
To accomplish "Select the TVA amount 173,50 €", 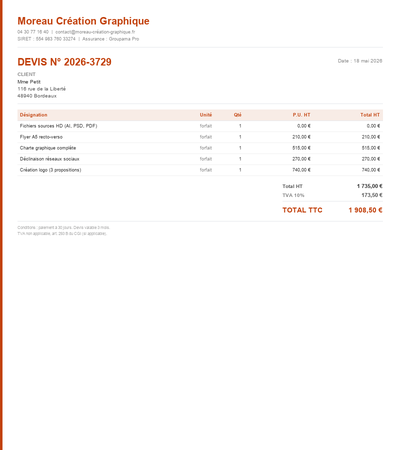I will pos(372,195).
